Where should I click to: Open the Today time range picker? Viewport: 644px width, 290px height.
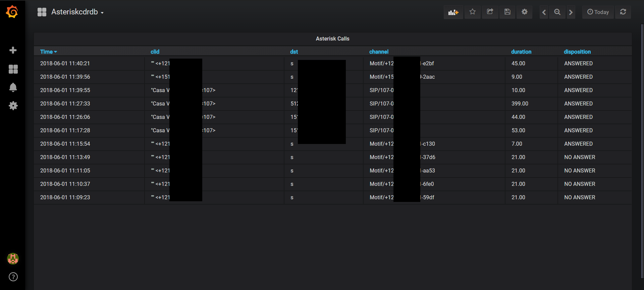[x=598, y=12]
